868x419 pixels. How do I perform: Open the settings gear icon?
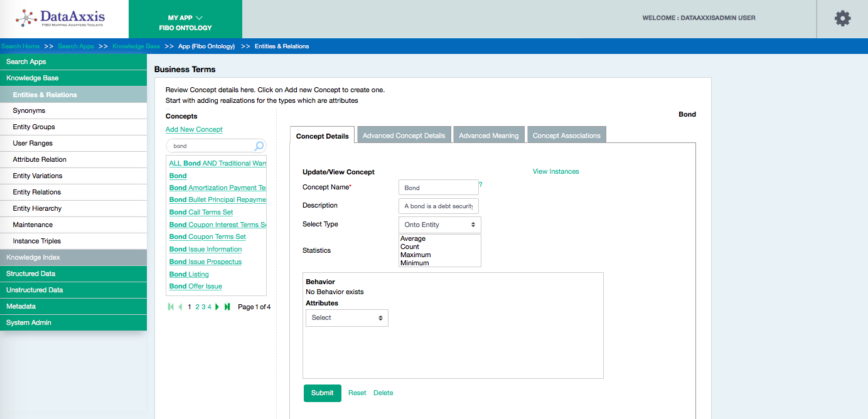(x=842, y=19)
